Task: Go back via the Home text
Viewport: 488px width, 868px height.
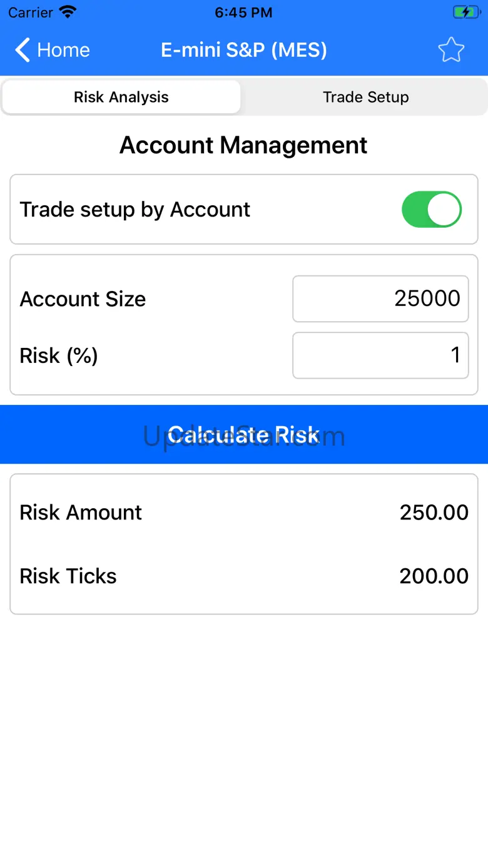Action: [63, 50]
